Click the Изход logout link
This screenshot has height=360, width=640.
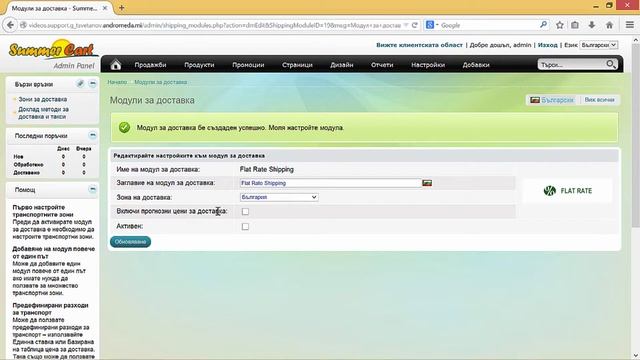pyautogui.click(x=547, y=45)
